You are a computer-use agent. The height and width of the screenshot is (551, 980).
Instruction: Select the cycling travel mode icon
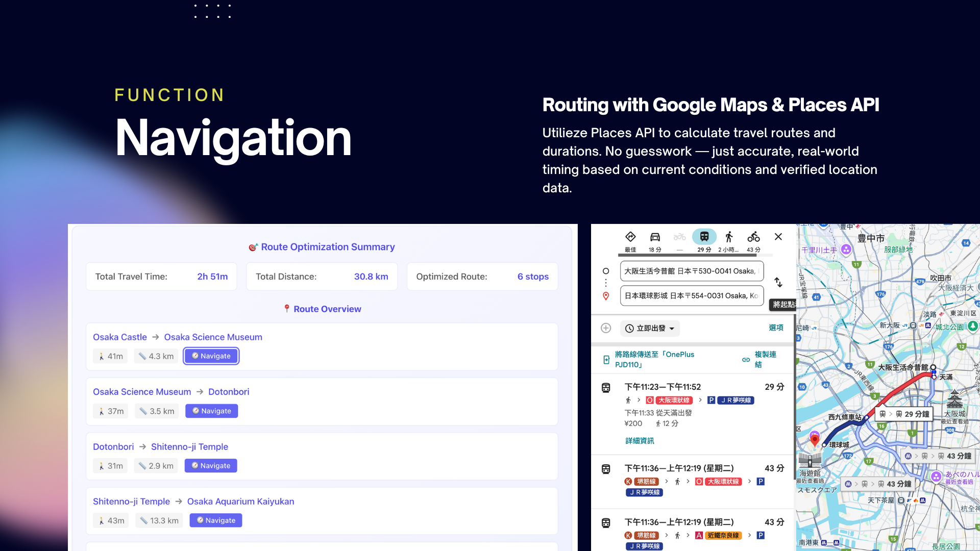pos(753,237)
